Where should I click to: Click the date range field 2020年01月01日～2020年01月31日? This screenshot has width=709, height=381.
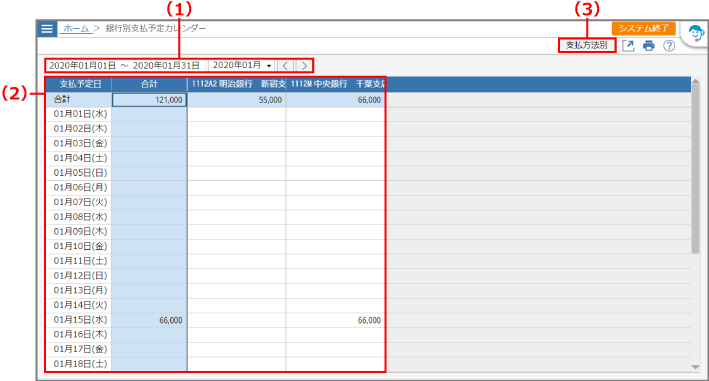pyautogui.click(x=125, y=66)
